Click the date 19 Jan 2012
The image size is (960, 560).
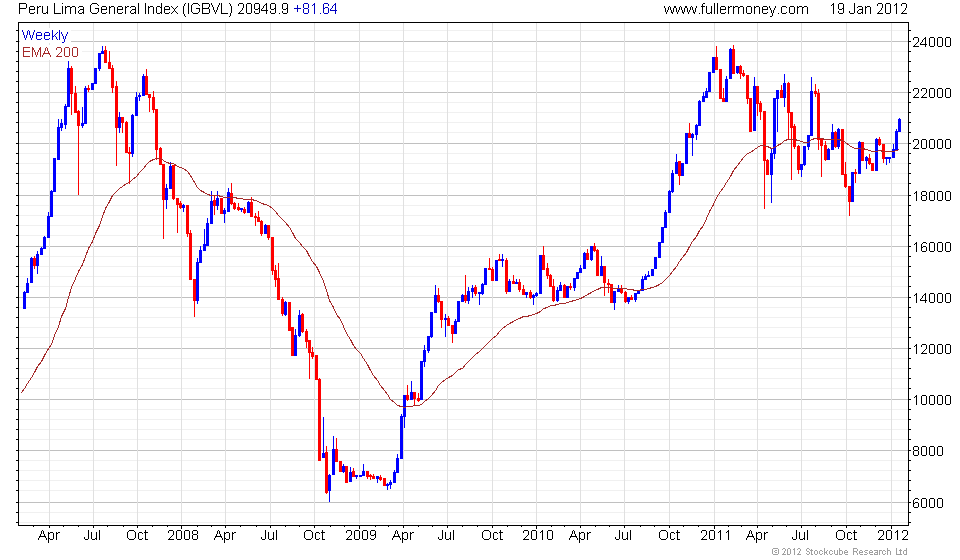[868, 9]
